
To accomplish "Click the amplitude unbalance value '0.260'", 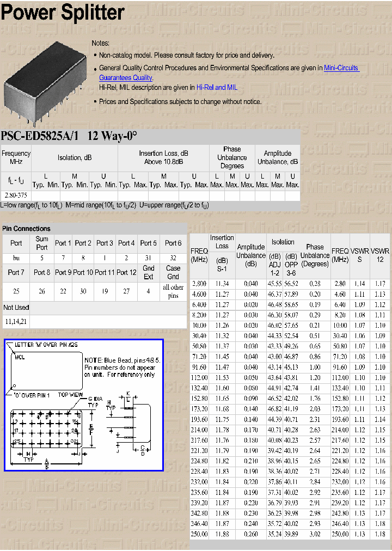I will (251, 534).
